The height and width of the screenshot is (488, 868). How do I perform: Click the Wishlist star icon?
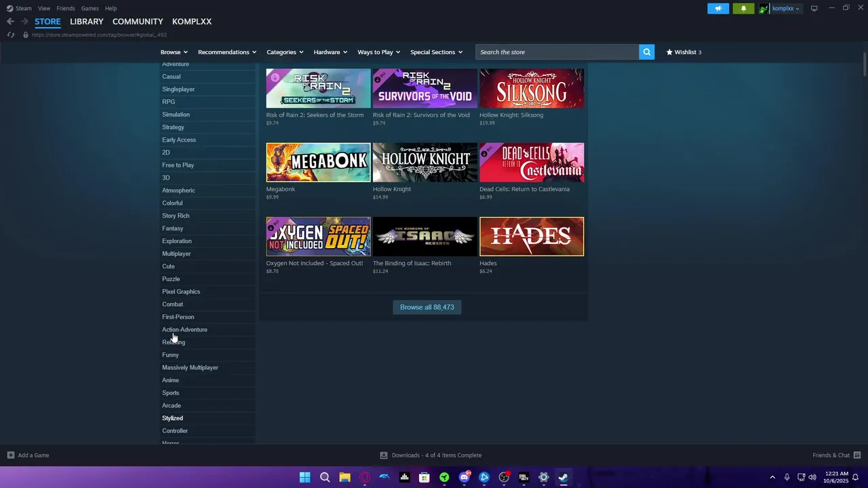coord(669,52)
